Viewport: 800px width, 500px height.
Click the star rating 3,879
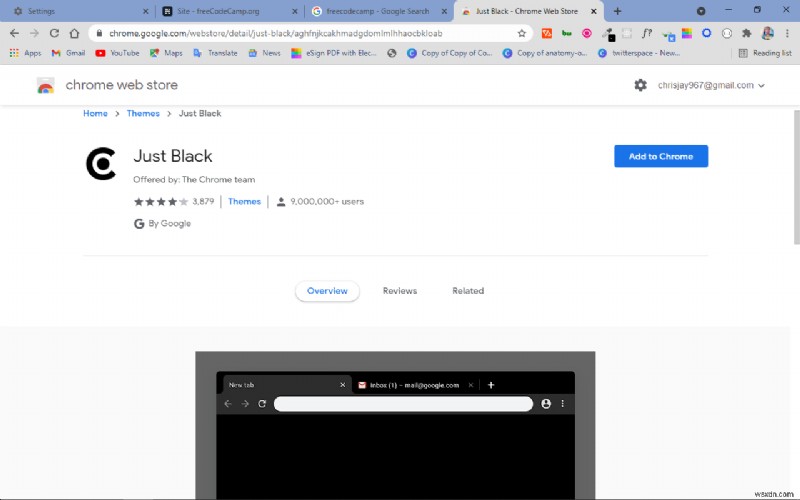(x=173, y=202)
